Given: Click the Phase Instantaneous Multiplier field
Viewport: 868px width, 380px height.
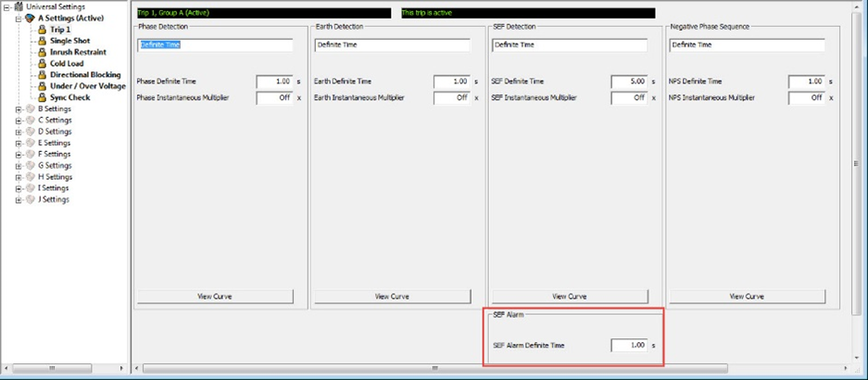Looking at the screenshot, I should (x=273, y=97).
